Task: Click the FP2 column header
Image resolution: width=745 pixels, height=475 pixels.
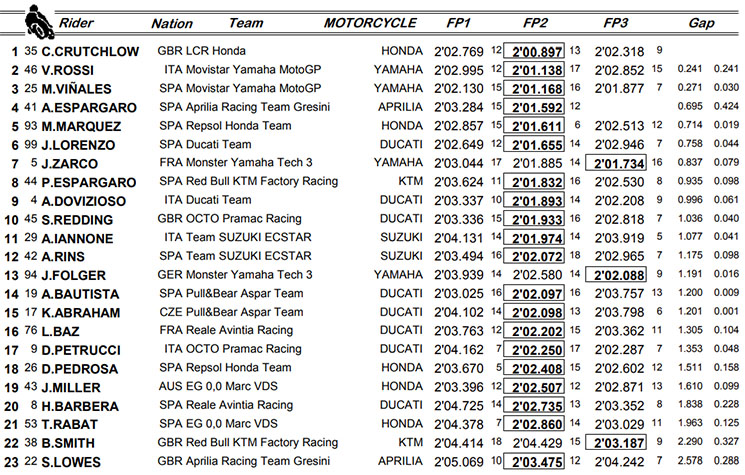Action: pos(536,22)
